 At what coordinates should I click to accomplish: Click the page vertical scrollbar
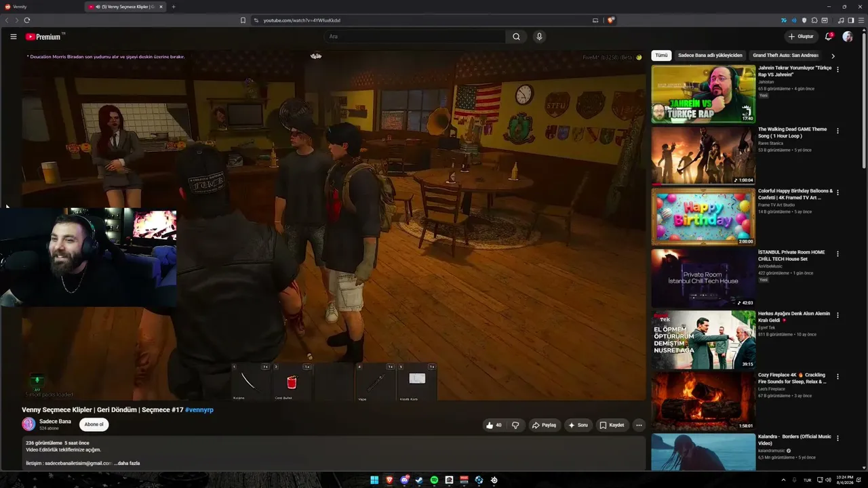click(864, 102)
